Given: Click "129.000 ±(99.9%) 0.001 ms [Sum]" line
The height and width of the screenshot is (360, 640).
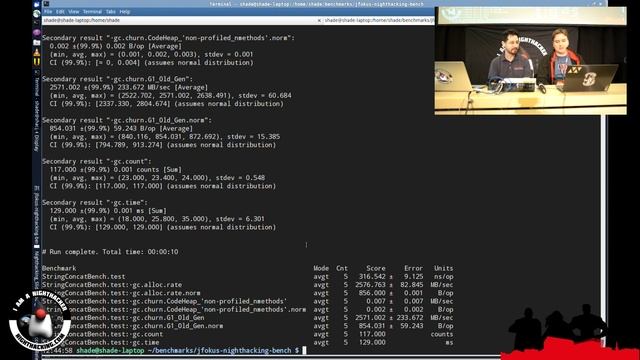Looking at the screenshot, I should [108, 211].
